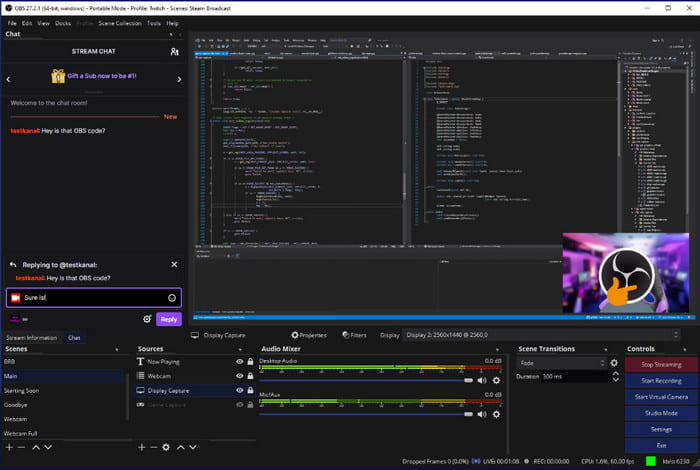700x470 pixels.
Task: Open source Filters button
Action: [x=354, y=335]
